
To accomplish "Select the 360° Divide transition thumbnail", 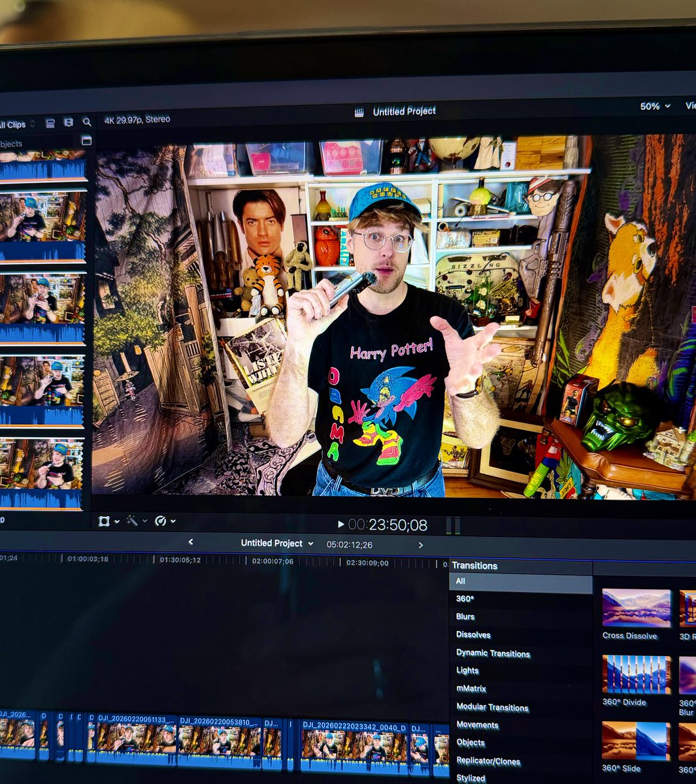I will click(636, 674).
